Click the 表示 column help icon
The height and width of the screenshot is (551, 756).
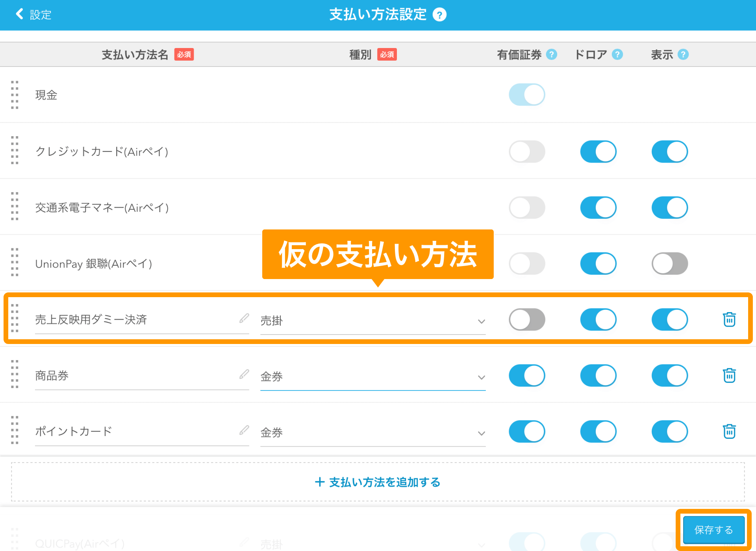click(x=683, y=54)
